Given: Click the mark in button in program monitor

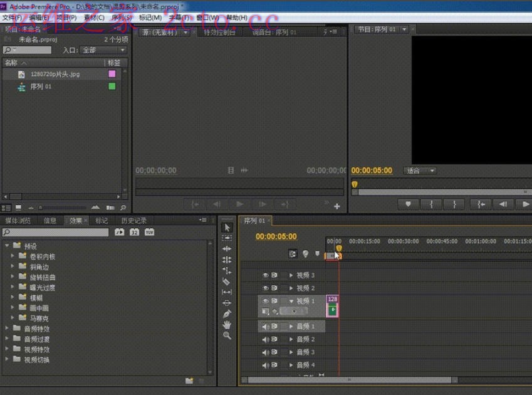Looking at the screenshot, I should pos(431,204).
